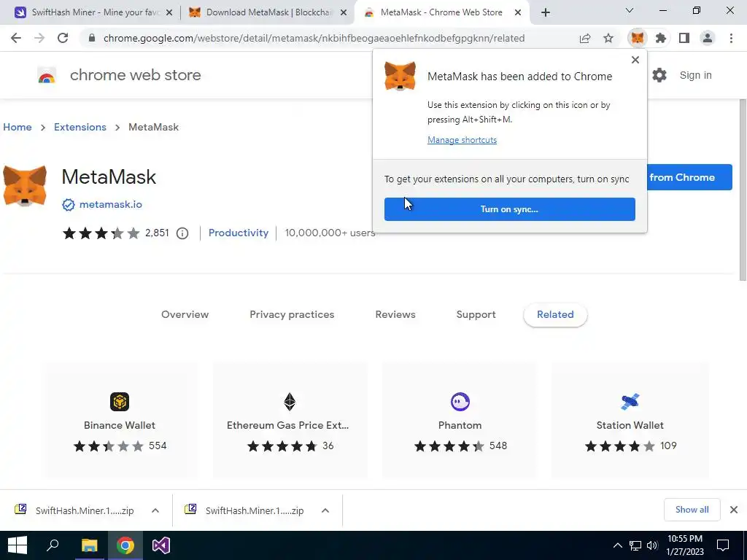Image resolution: width=747 pixels, height=560 pixels.
Task: Click the rating info icon
Action: (182, 233)
